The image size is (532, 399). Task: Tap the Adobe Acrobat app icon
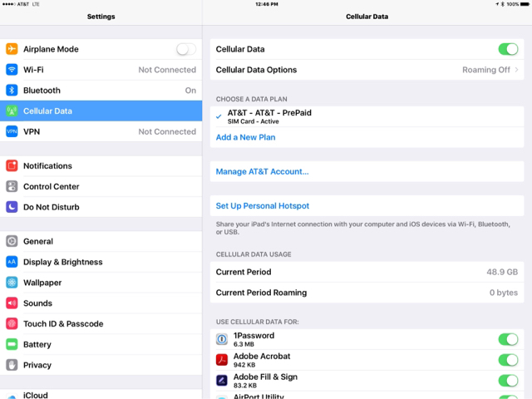pyautogui.click(x=222, y=360)
